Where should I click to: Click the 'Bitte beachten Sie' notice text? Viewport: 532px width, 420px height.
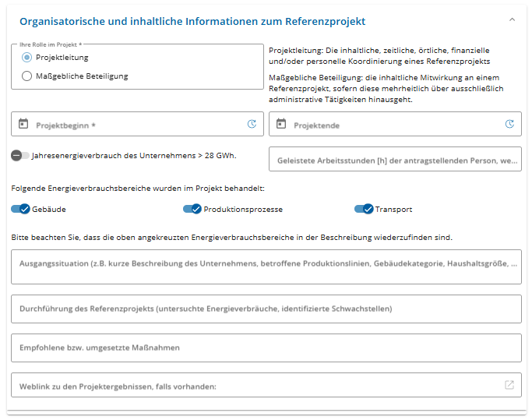point(232,238)
